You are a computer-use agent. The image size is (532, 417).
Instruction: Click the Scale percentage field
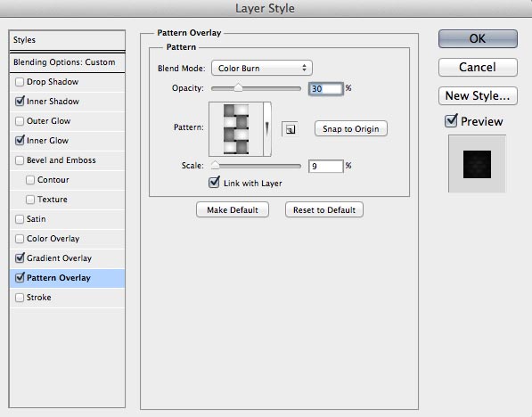326,167
